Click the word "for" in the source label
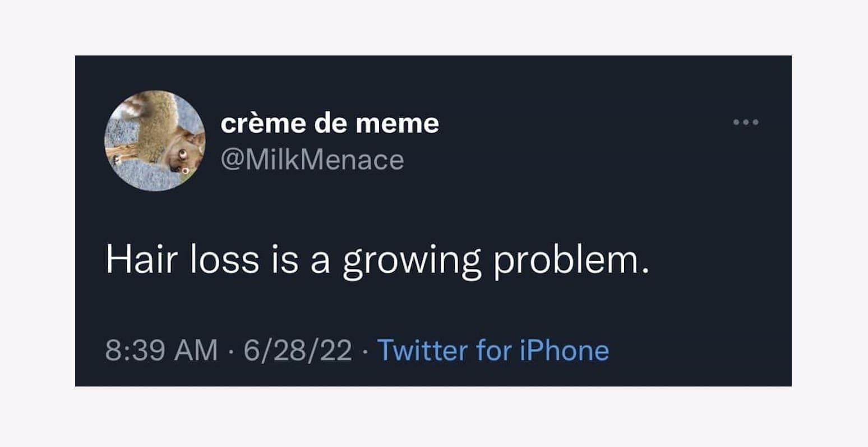Screen dimensions: 868x447 [x=493, y=350]
